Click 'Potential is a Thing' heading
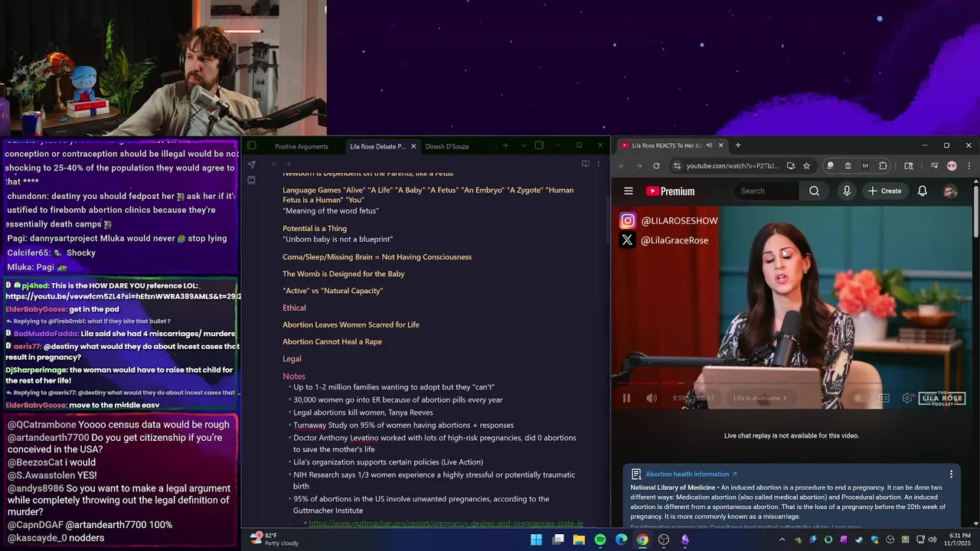 click(315, 229)
